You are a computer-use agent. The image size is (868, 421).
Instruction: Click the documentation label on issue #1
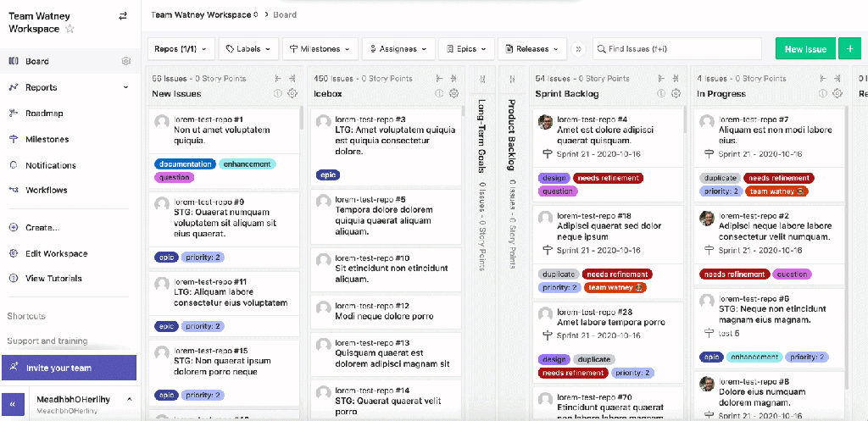[x=184, y=164]
